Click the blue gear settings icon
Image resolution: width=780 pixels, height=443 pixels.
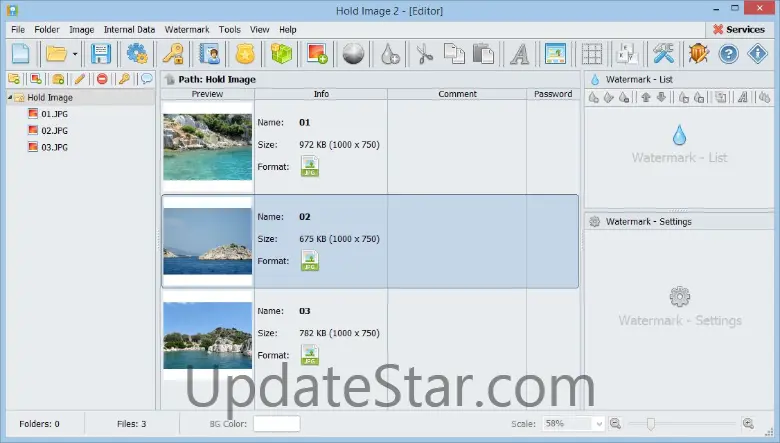coord(136,54)
